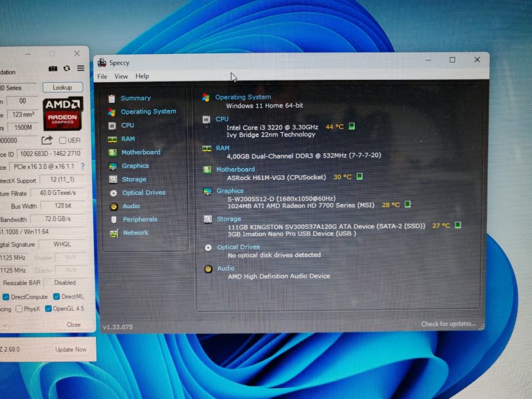Click the Speccy version number v1.33.075
Image resolution: width=532 pixels, height=399 pixels.
(x=118, y=327)
